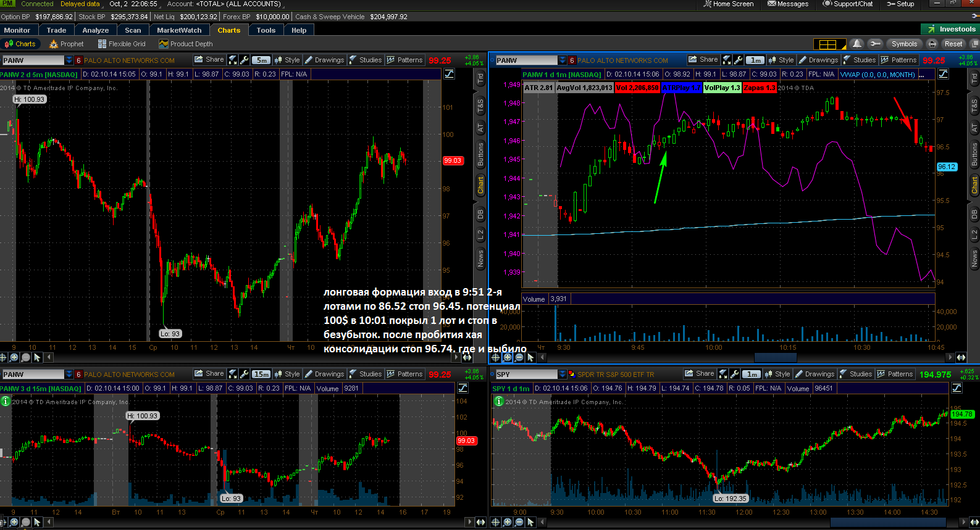Toggle Buttons sidebar on PANW 5m chart

(x=480, y=154)
